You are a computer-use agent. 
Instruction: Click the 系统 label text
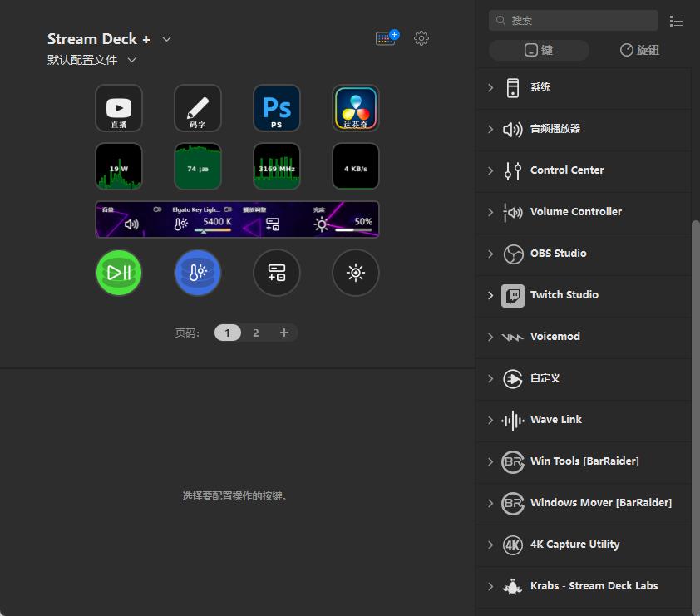pos(540,87)
